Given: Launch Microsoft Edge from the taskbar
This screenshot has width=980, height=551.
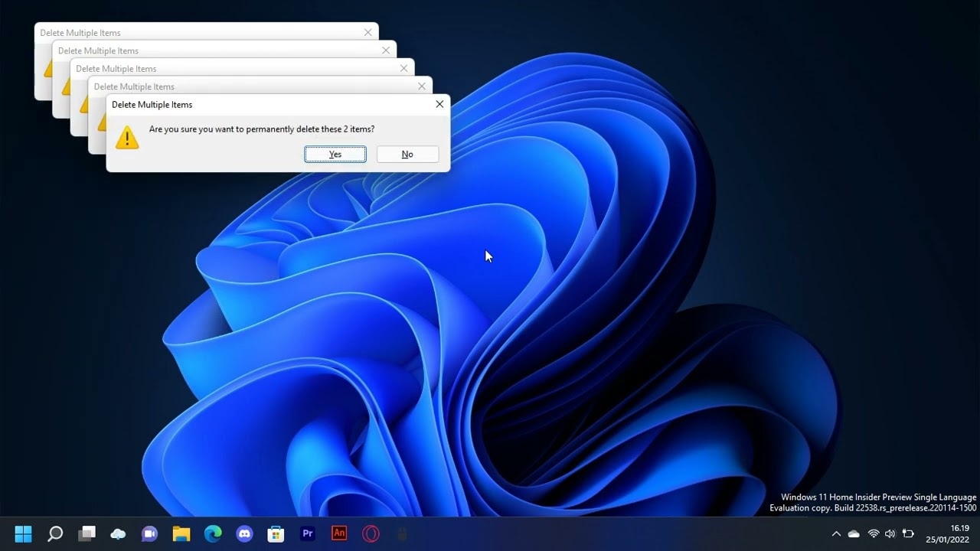Looking at the screenshot, I should (x=213, y=533).
